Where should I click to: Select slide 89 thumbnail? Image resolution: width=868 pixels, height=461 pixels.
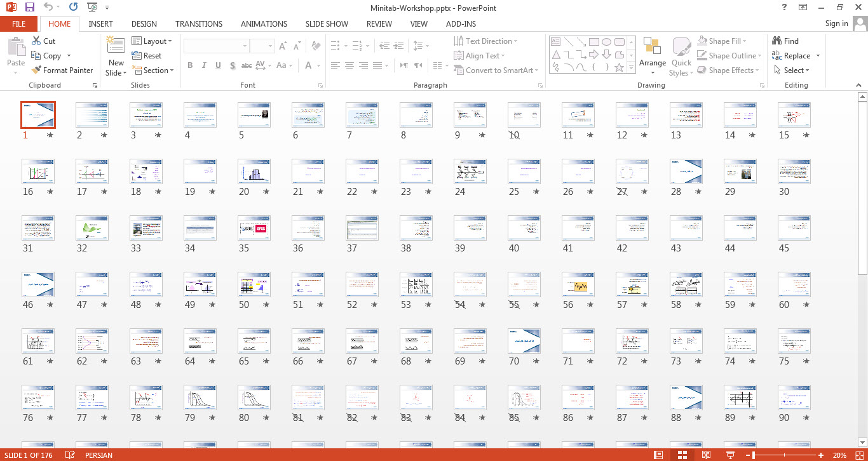(740, 398)
